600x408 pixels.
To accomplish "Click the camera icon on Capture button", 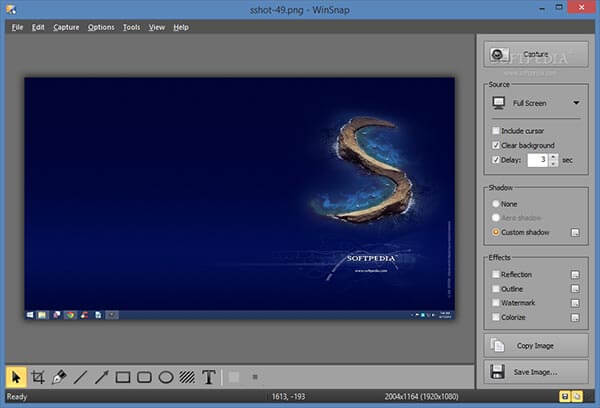I will (x=499, y=55).
